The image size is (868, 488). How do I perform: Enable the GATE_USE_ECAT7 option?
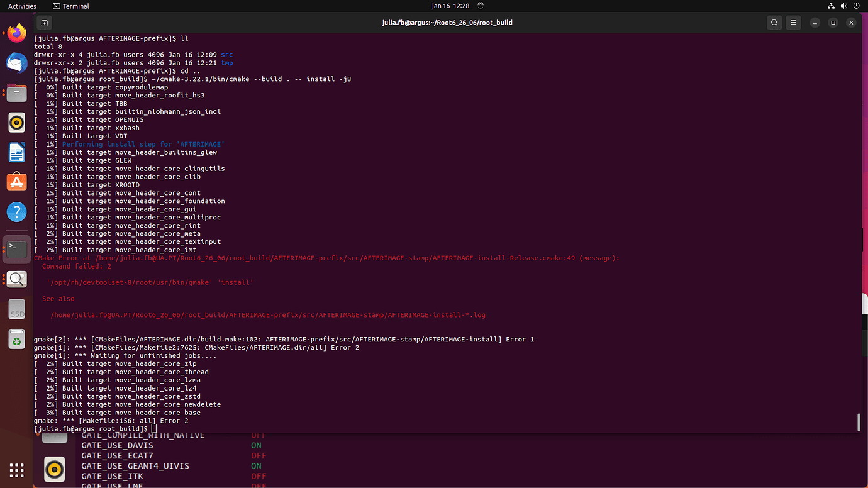tap(259, 455)
